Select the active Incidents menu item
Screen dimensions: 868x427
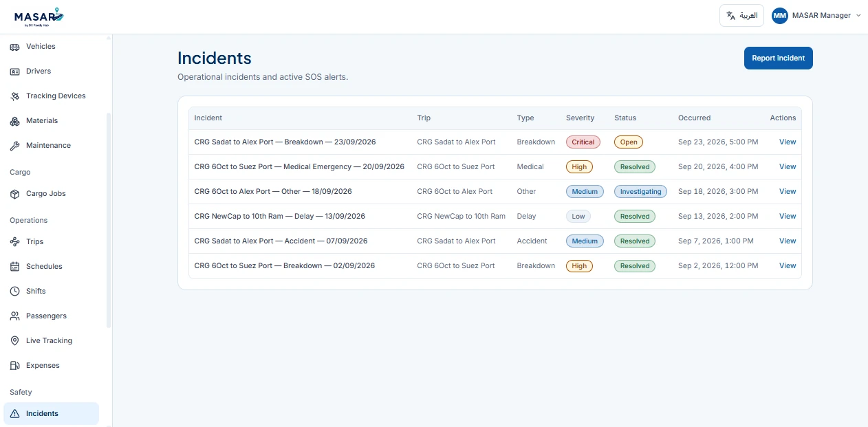(51, 414)
